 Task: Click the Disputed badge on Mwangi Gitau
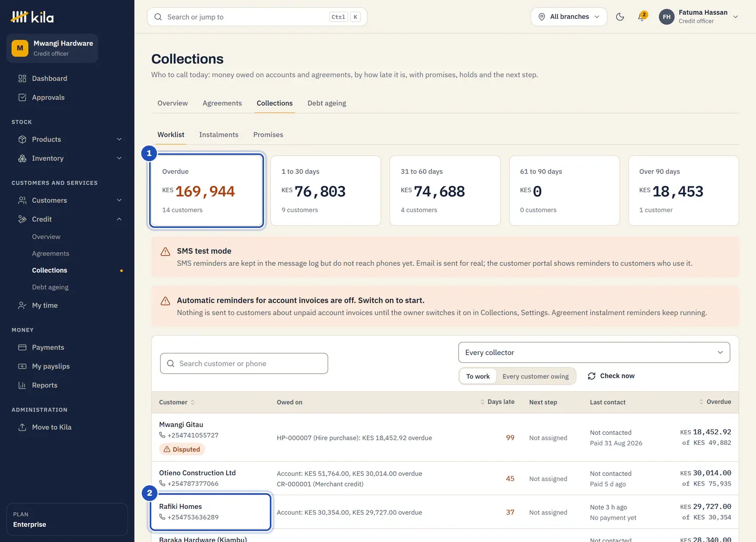click(x=182, y=449)
